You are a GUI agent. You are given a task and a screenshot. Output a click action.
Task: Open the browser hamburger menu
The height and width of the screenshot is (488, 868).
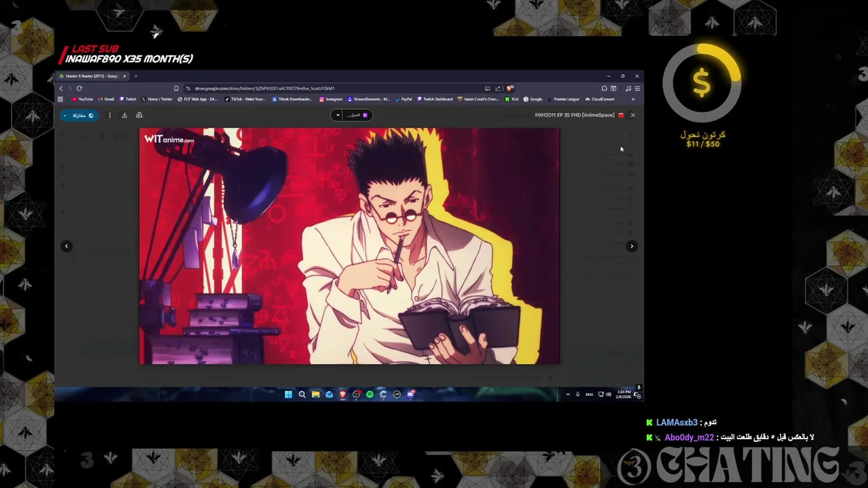637,88
